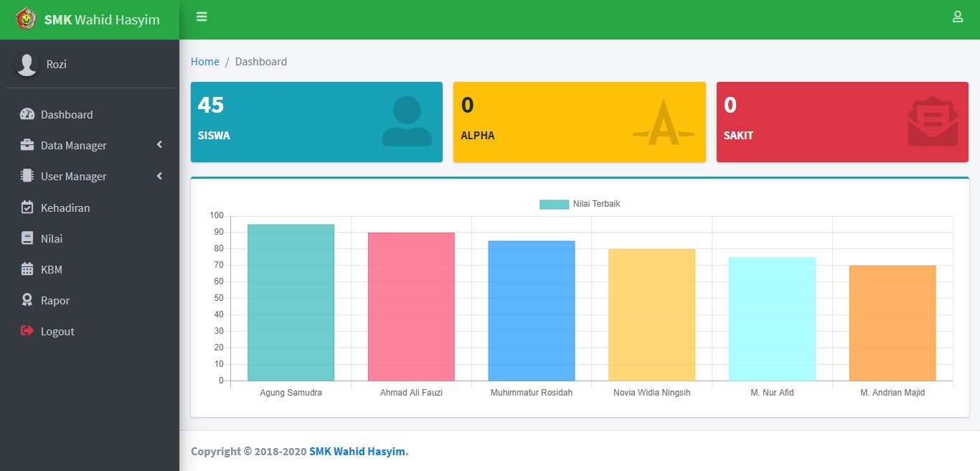Click the Nilai Terbaik legend label

pyautogui.click(x=596, y=204)
